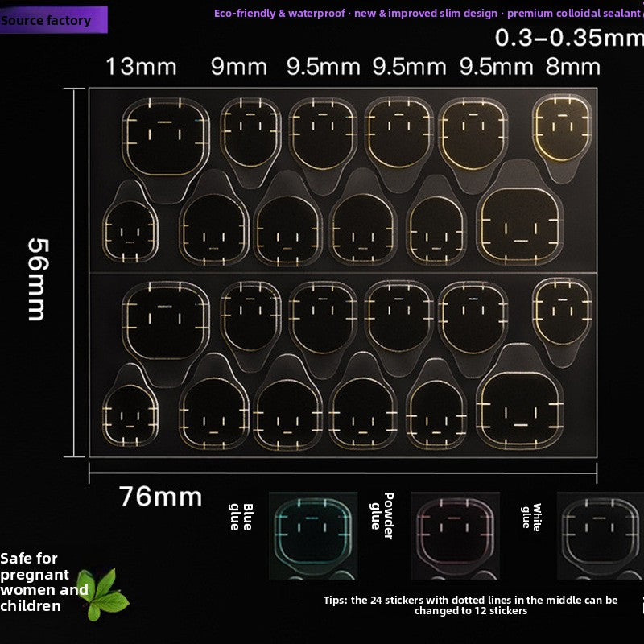Click the purple Source factory badge
The height and width of the screenshot is (644, 644).
(47, 20)
